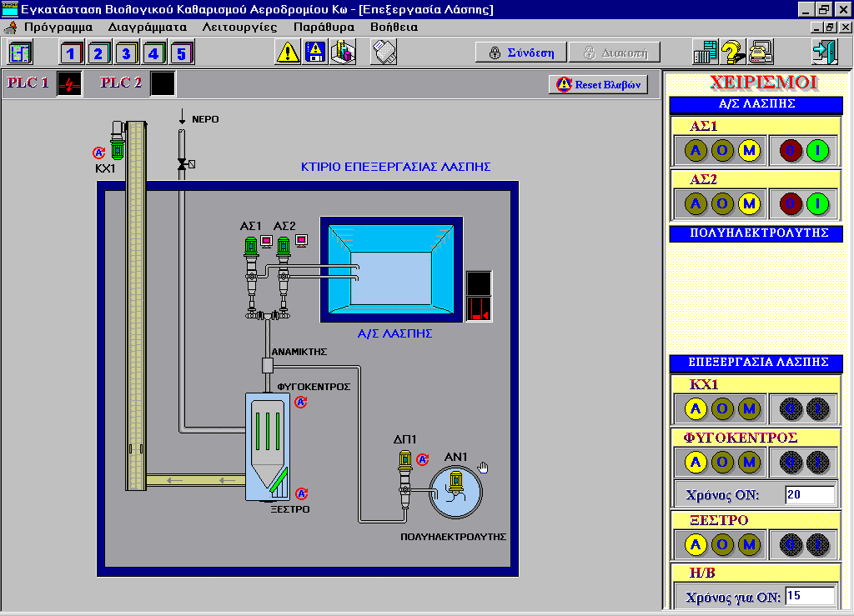The width and height of the screenshot is (854, 616).
Task: Open the plant overview diagram icon
Action: coord(20,53)
